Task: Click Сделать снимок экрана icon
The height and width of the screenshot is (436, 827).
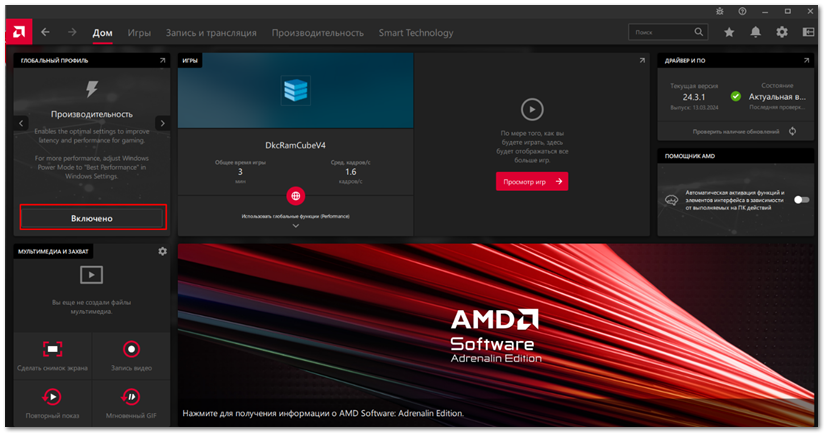Action: click(52, 349)
